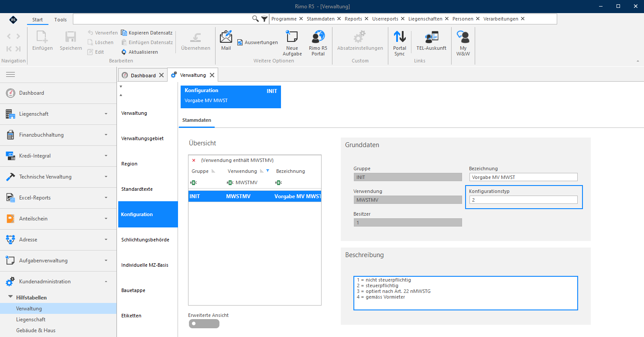Image resolution: width=644 pixels, height=337 pixels.
Task: Collapse the Hilfstabellen tree node
Action: coord(10,297)
